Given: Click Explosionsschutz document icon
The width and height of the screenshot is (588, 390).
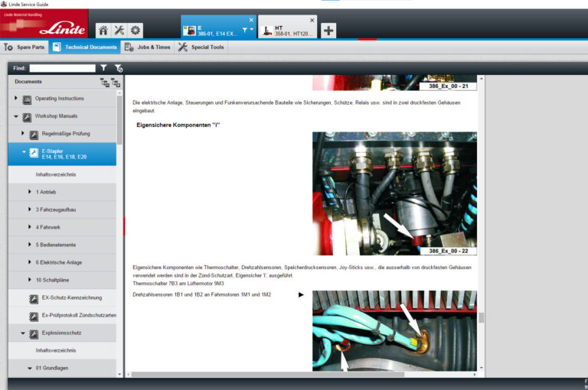Looking at the screenshot, I should (x=34, y=334).
